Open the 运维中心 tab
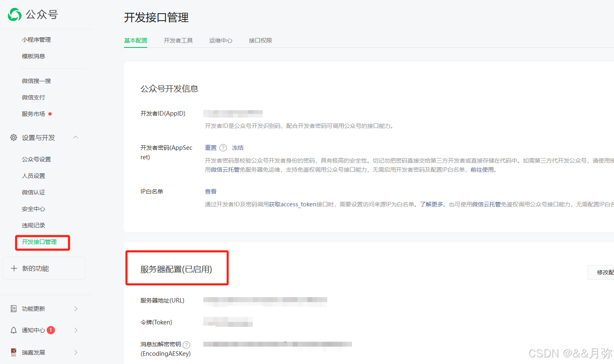Screen dimensions: 614x364 pyautogui.click(x=221, y=40)
